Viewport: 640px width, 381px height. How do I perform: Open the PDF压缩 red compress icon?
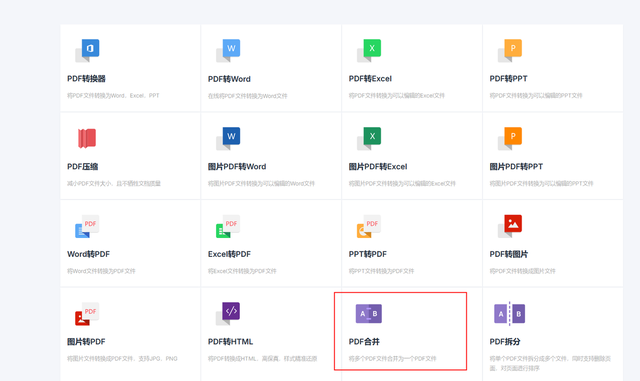tap(87, 138)
